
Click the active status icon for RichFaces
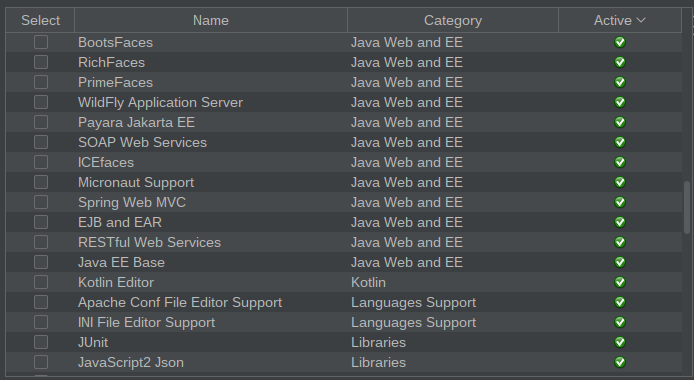click(x=620, y=62)
